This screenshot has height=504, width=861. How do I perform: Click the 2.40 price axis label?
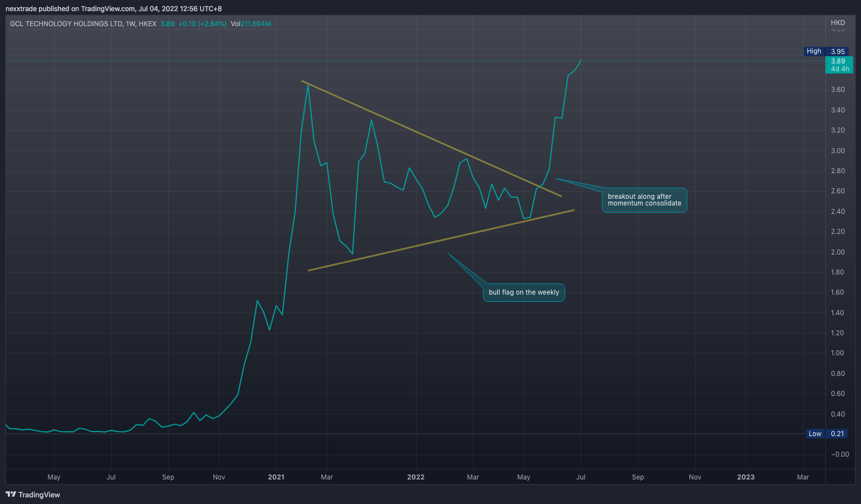point(838,212)
